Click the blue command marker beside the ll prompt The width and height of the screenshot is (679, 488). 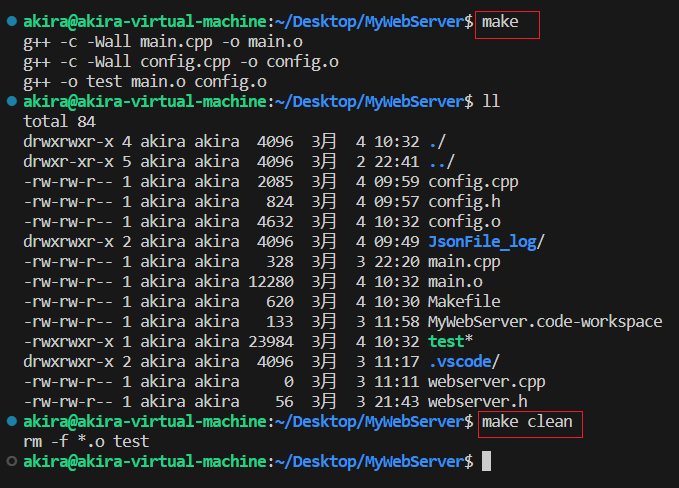point(10,102)
